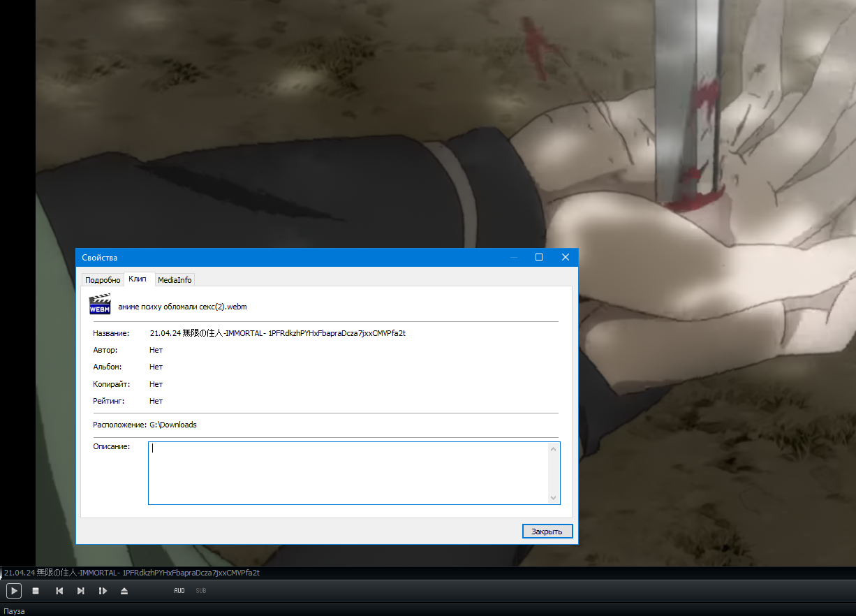Click the Описание scrollbar up arrow
Image resolution: width=856 pixels, height=616 pixels.
554,448
